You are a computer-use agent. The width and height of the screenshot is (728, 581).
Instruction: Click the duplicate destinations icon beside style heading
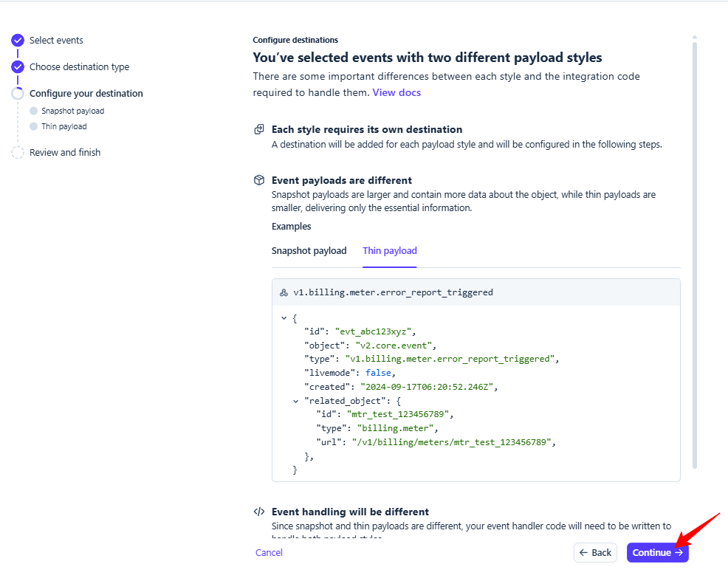pyautogui.click(x=259, y=129)
